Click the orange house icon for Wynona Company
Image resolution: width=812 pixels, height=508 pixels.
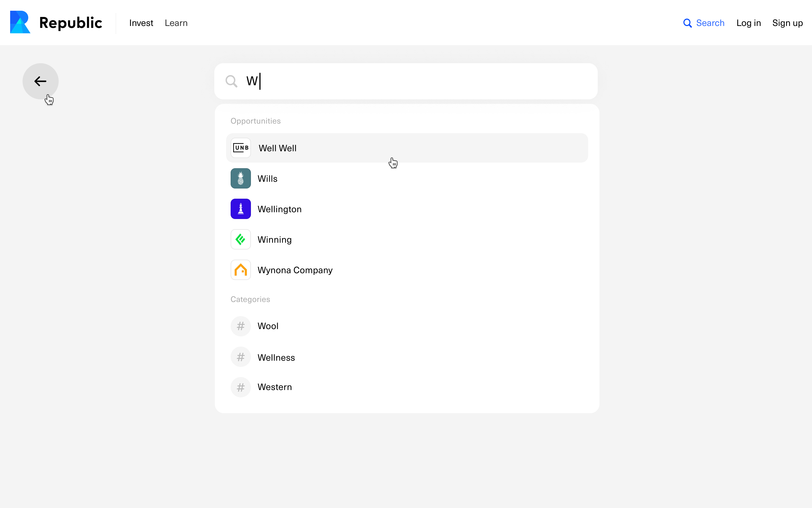click(240, 270)
